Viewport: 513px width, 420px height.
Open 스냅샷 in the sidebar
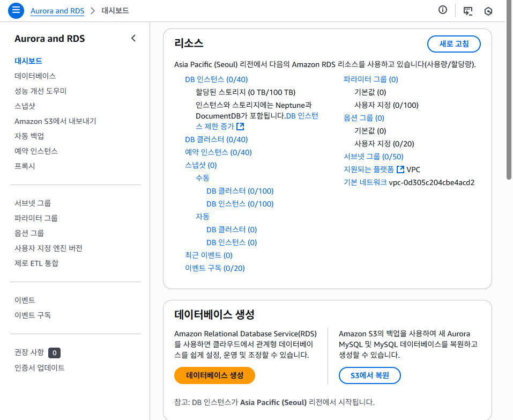click(25, 106)
